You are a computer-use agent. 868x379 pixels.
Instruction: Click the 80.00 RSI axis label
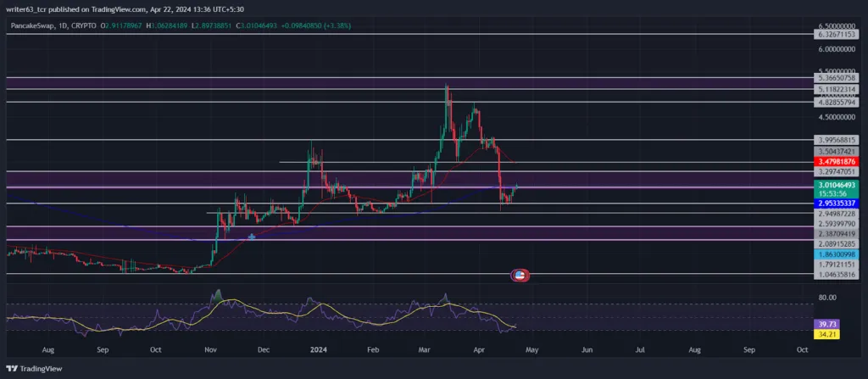coord(827,298)
